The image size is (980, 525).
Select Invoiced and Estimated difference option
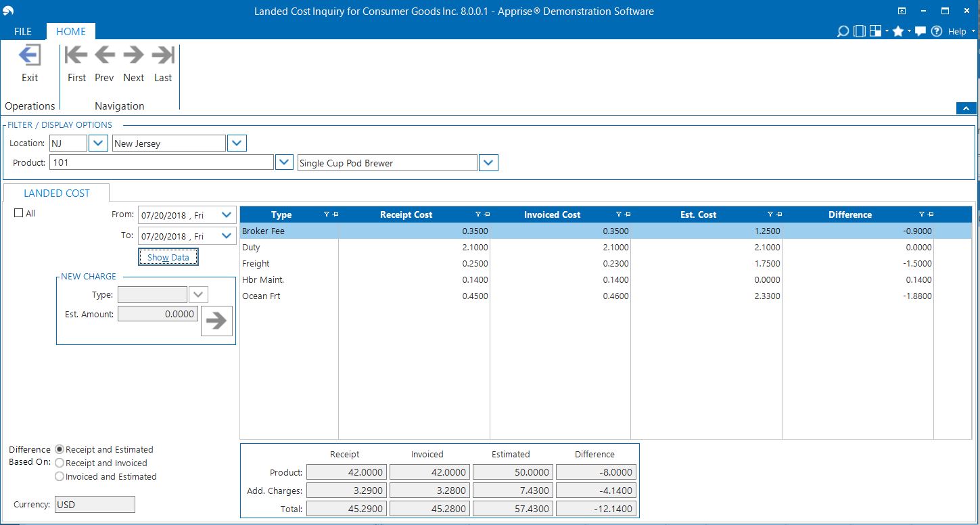(60, 477)
